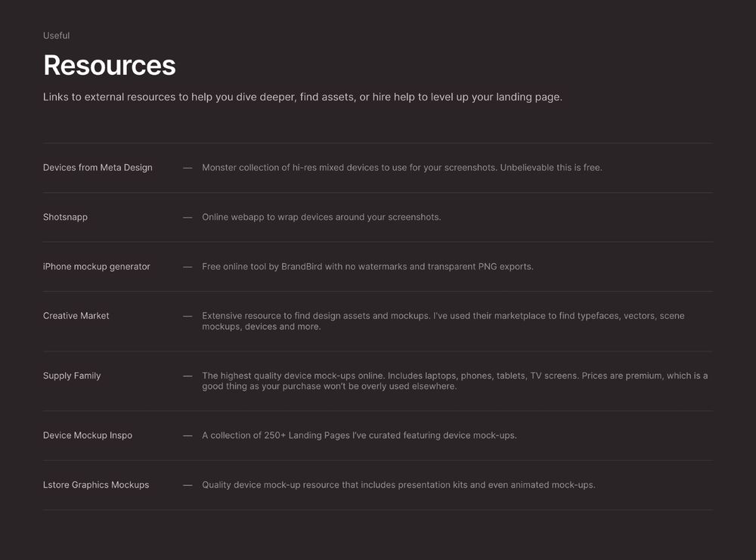
Task: Click the iPhone mockup generator link
Action: [x=97, y=267]
